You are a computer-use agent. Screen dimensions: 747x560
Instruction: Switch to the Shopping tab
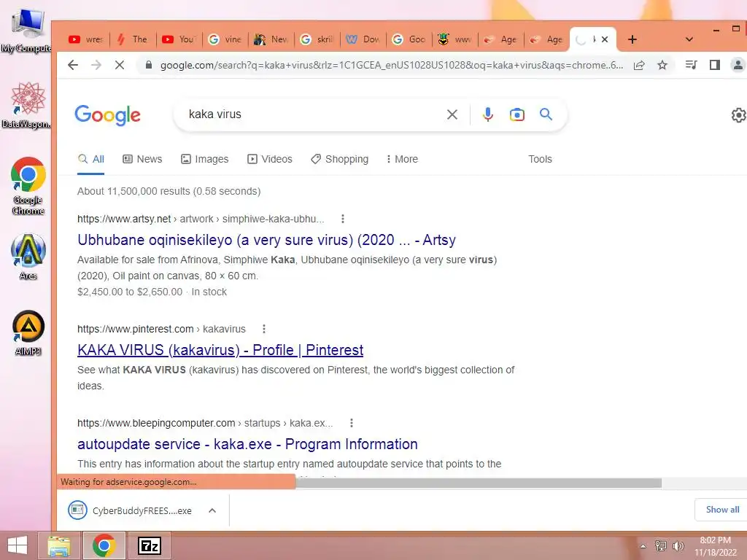tap(340, 160)
